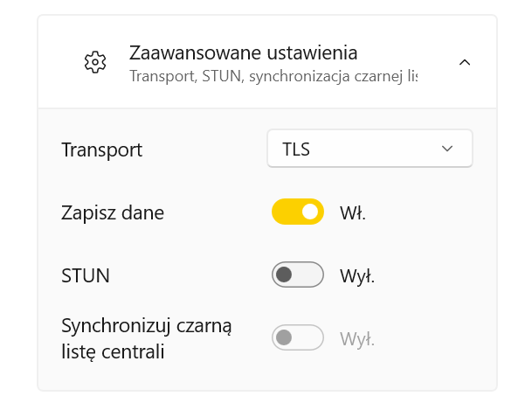
Task: Select the TLS value text
Action: pos(296,149)
